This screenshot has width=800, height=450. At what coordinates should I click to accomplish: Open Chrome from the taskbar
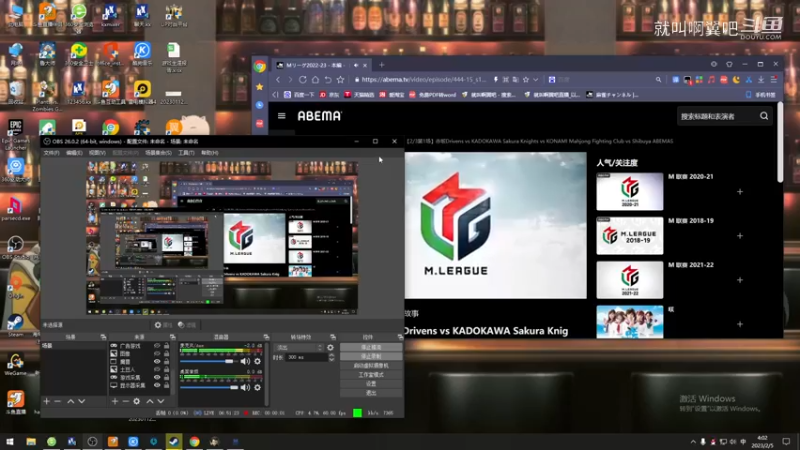[194, 441]
